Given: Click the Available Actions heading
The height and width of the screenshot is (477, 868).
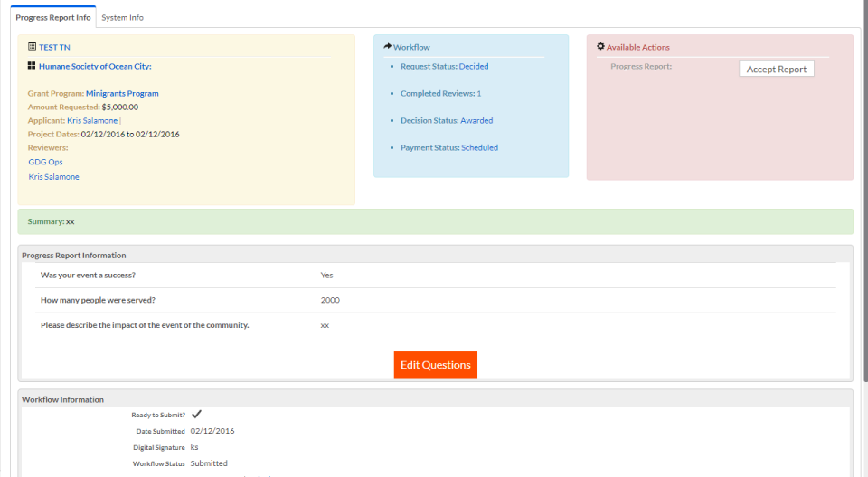Looking at the screenshot, I should coord(637,48).
